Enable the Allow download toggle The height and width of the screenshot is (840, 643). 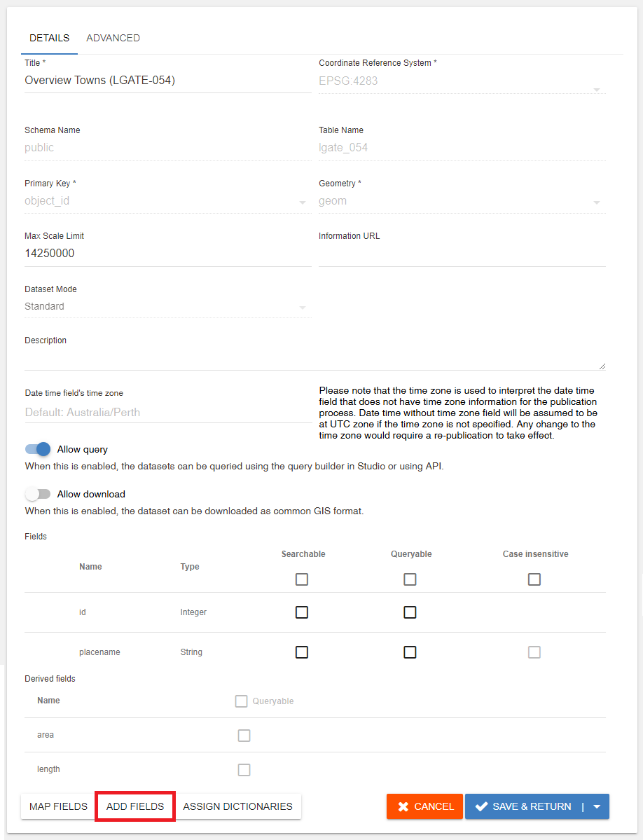[x=37, y=494]
